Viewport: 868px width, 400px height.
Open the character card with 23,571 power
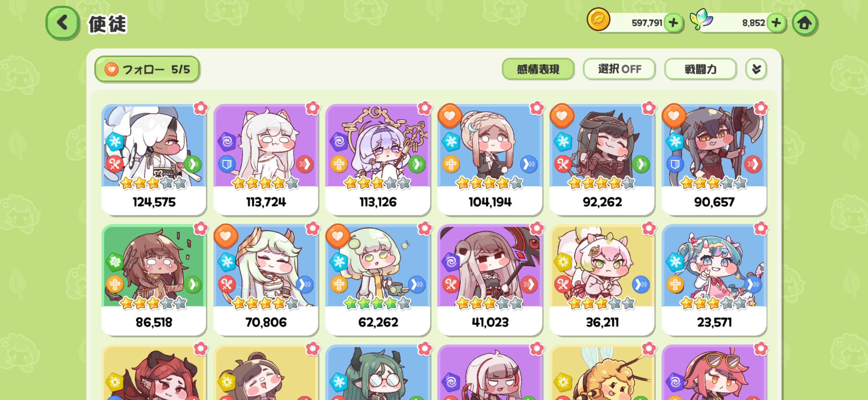[714, 280]
